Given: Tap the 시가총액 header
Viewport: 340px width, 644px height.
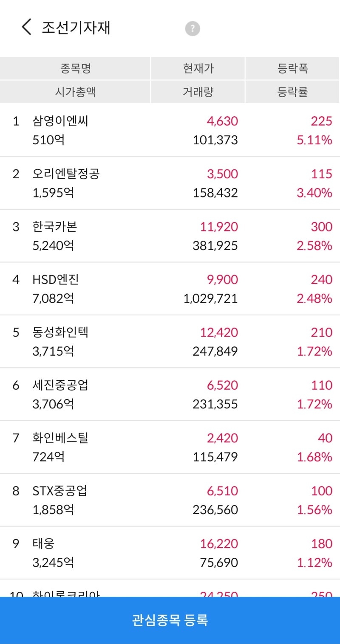Looking at the screenshot, I should [x=74, y=92].
